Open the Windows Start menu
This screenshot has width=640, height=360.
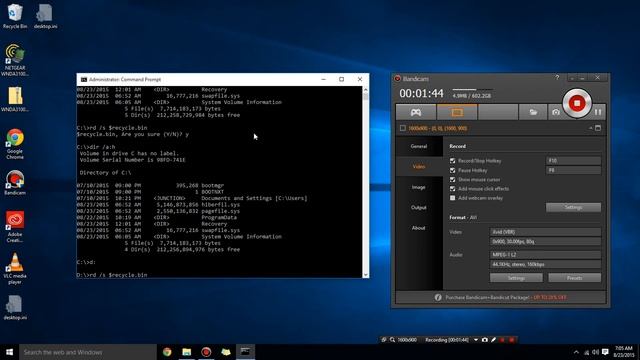(x=9, y=352)
